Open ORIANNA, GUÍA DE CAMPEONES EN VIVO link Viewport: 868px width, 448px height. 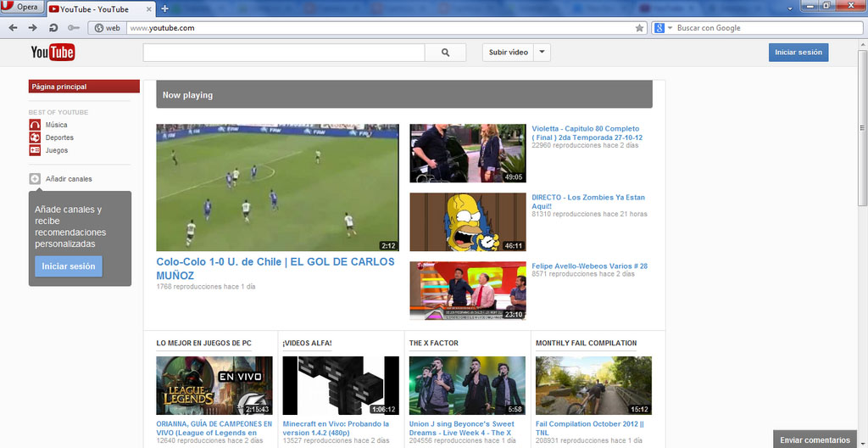[214, 428]
